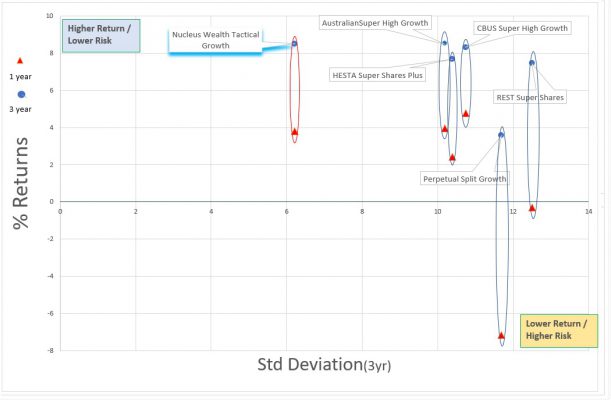Image resolution: width=611 pixels, height=400 pixels.
Task: Click AustralianSuper 1 year red triangle
Action: point(445,129)
